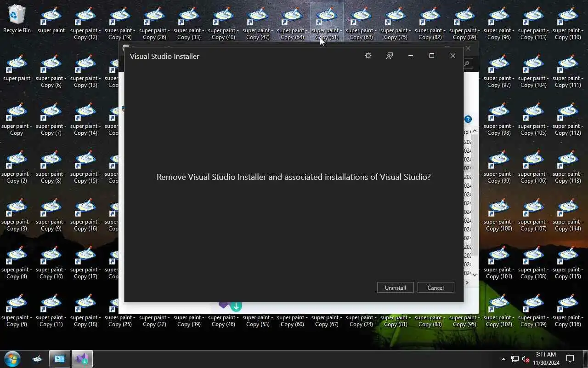The image size is (588, 368).
Task: Open the Recycle Bin icon
Action: (x=17, y=19)
